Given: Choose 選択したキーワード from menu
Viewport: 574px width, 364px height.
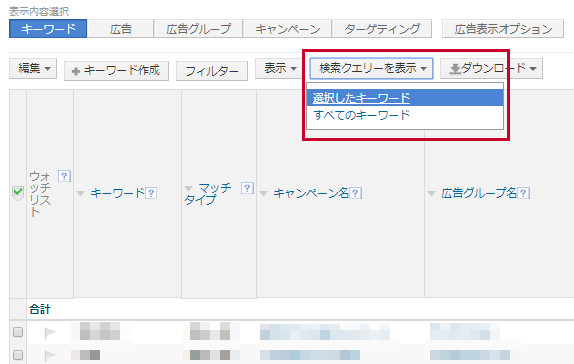Looking at the screenshot, I should click(405, 98).
